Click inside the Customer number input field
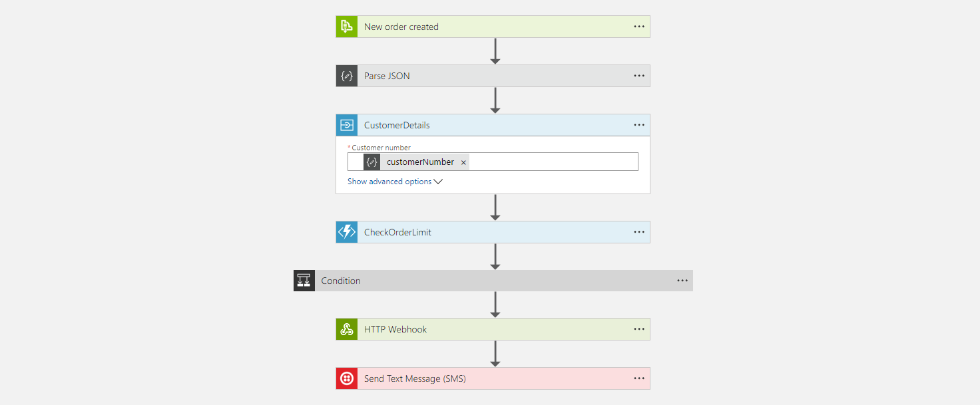 (x=553, y=162)
